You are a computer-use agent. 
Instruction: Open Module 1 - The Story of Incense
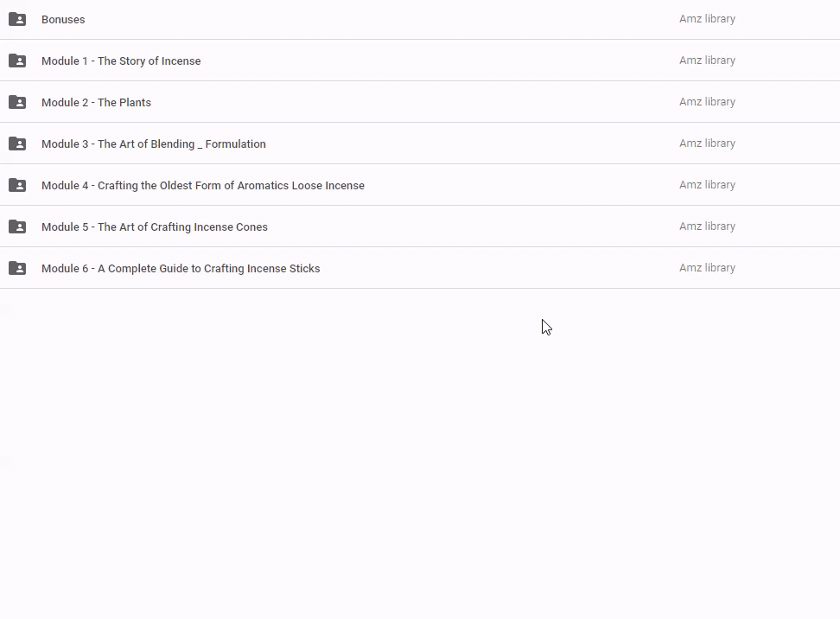click(121, 61)
